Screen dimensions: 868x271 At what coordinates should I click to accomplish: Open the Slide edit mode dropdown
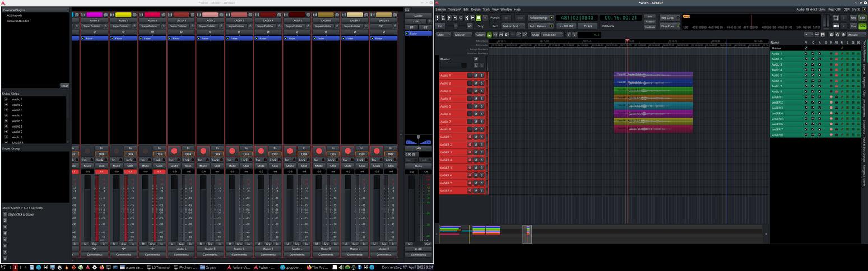click(x=443, y=35)
